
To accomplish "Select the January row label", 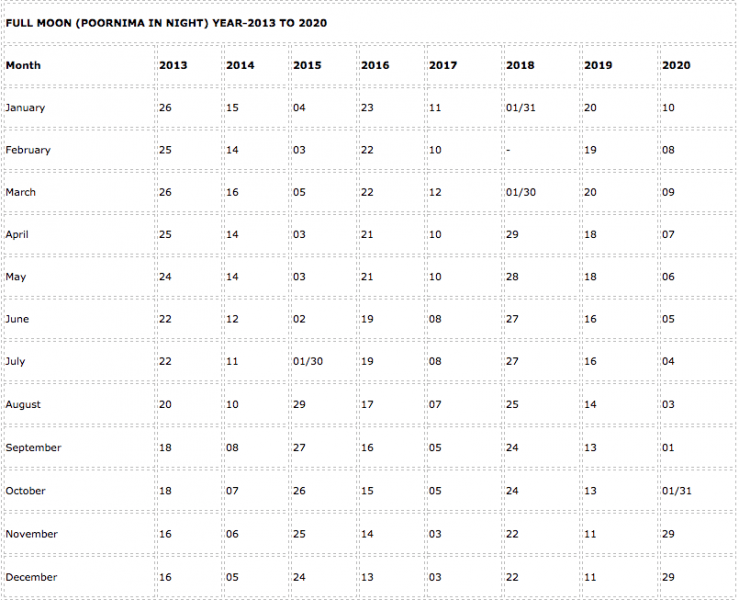I will (25, 107).
